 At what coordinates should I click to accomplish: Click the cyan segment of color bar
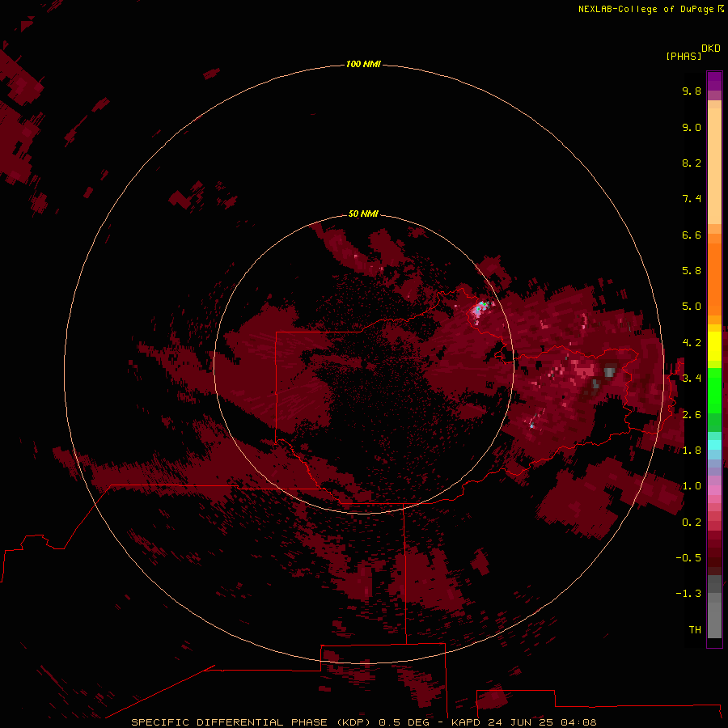714,444
